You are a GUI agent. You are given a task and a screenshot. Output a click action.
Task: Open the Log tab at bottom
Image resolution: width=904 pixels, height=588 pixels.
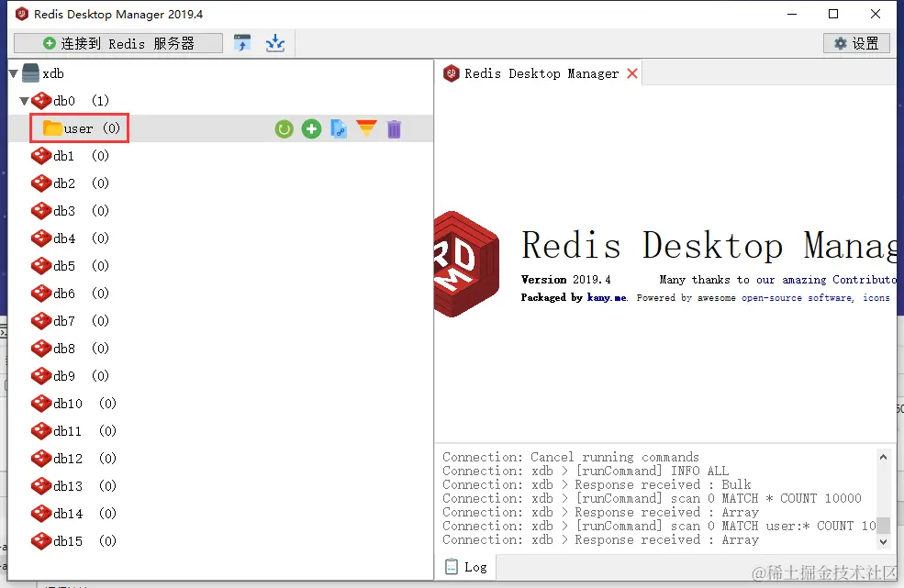466,567
